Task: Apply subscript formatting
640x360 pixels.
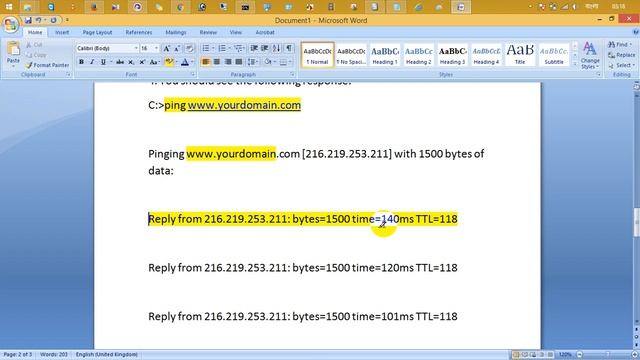Action: (x=131, y=62)
